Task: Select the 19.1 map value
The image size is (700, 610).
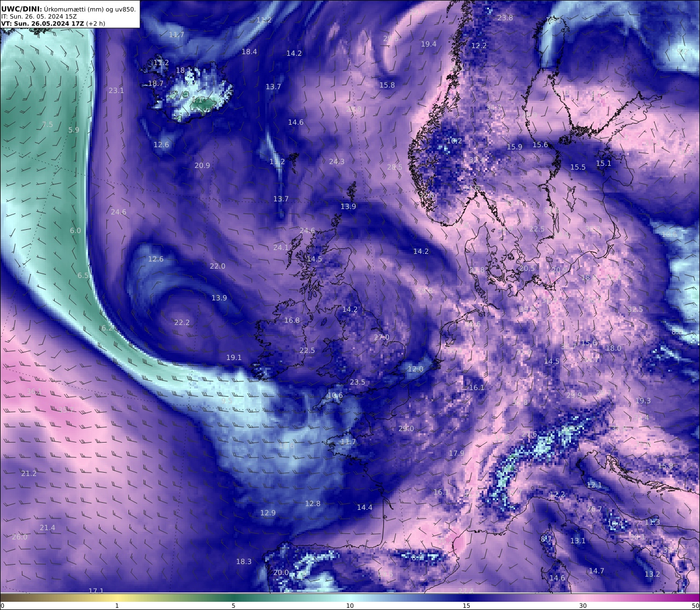Action: click(234, 358)
